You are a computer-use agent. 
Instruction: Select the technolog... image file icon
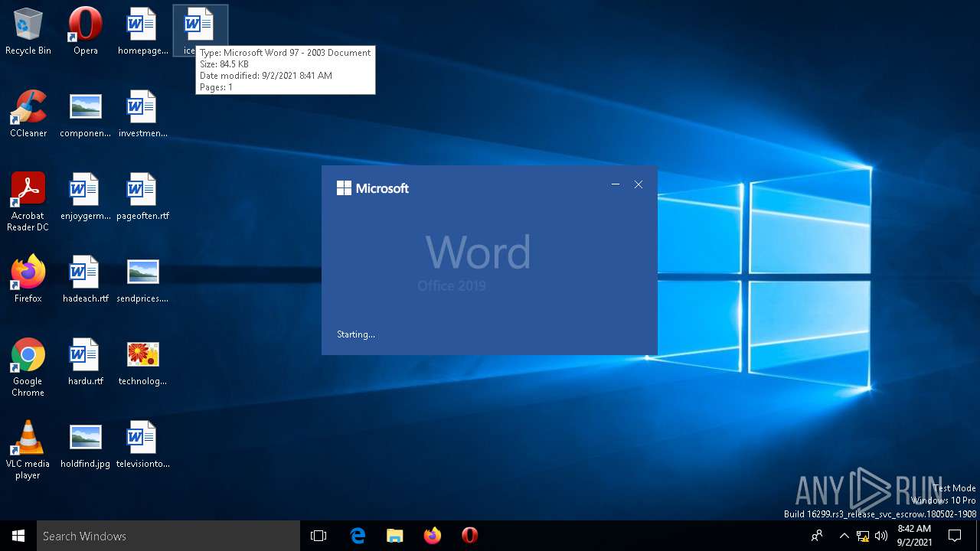(142, 362)
